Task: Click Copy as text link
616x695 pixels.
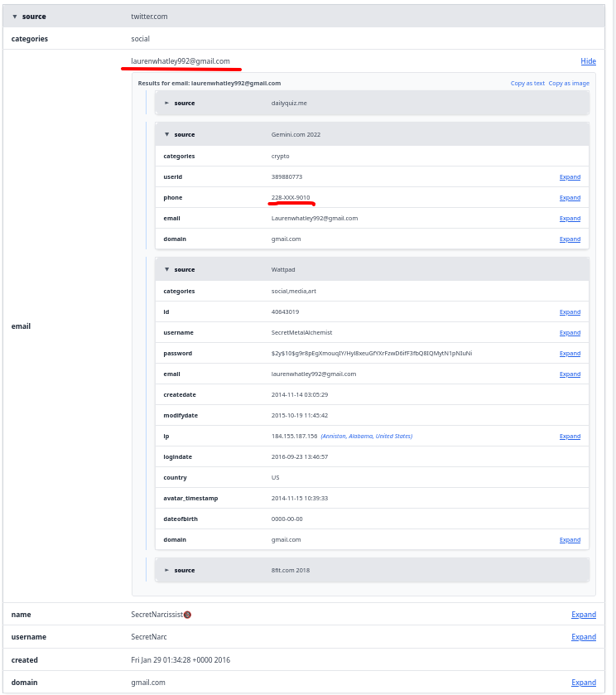Action: [x=527, y=84]
